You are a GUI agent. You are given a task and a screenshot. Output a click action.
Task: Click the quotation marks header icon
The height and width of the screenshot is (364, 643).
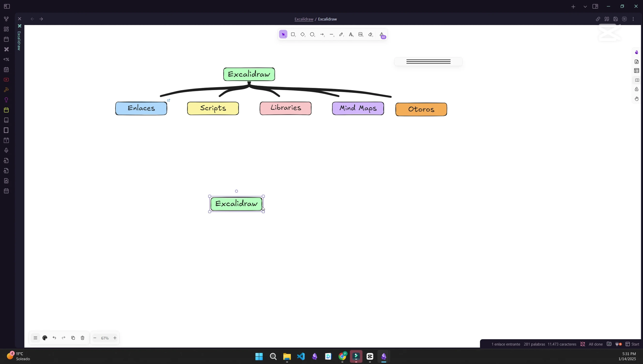[607, 19]
